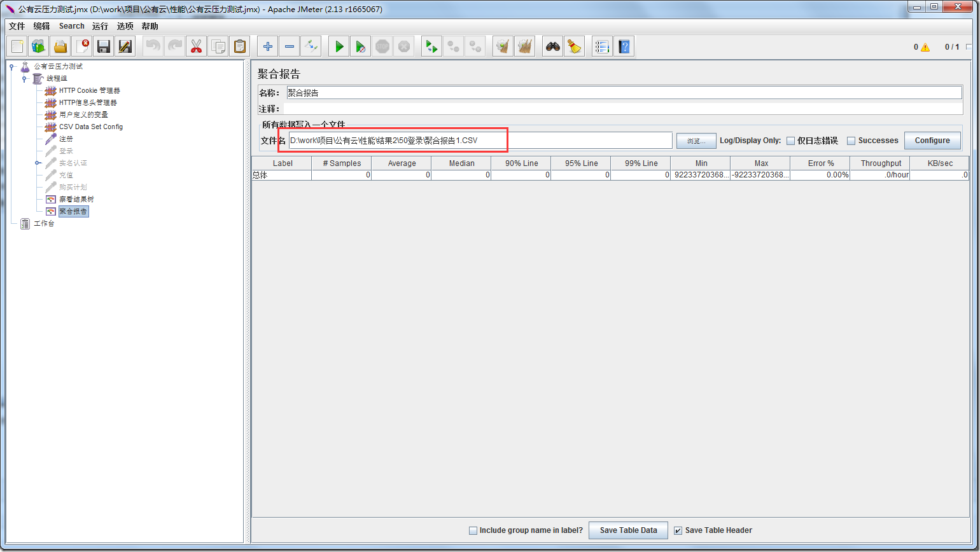The width and height of the screenshot is (980, 552).
Task: Select the 注册 sampler in tree
Action: click(x=66, y=139)
